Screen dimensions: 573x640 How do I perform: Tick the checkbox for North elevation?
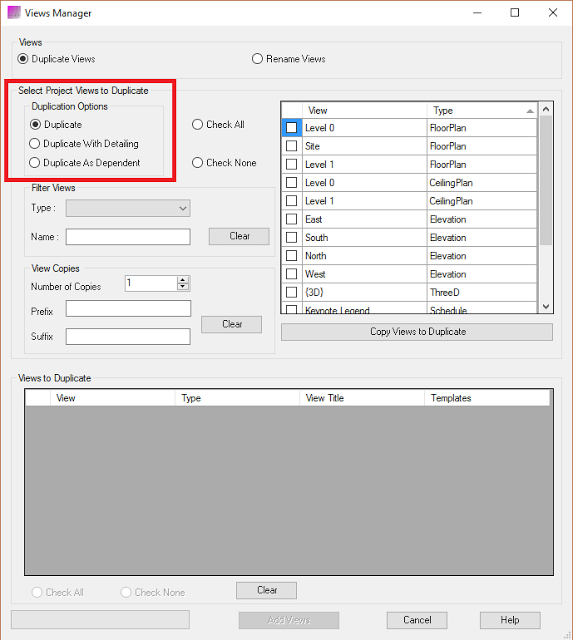point(291,256)
